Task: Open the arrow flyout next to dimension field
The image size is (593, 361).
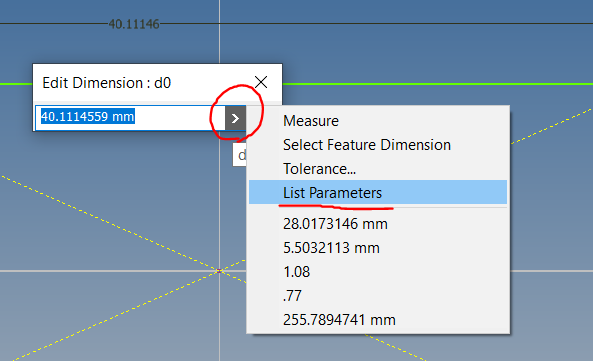Action: 235,118
